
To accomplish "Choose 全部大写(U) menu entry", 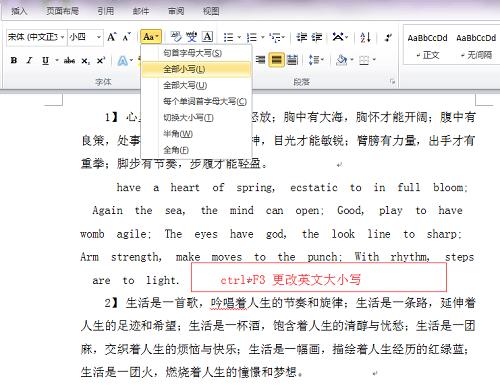I will tap(196, 85).
